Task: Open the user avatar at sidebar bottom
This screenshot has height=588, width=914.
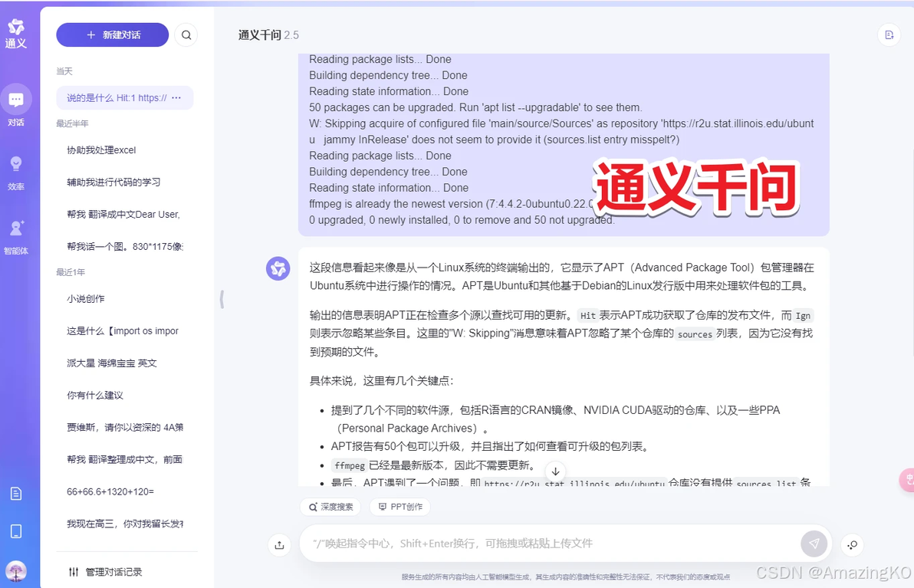Action: (x=16, y=570)
